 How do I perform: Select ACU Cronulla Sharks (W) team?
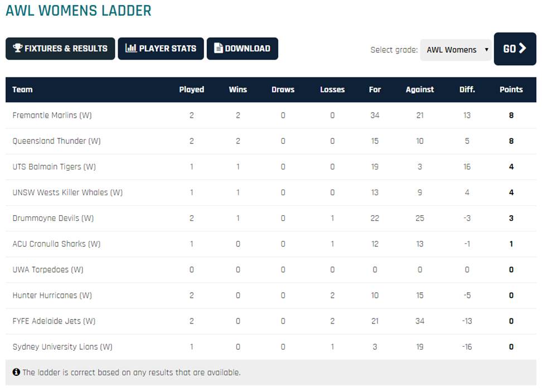pyautogui.click(x=56, y=244)
